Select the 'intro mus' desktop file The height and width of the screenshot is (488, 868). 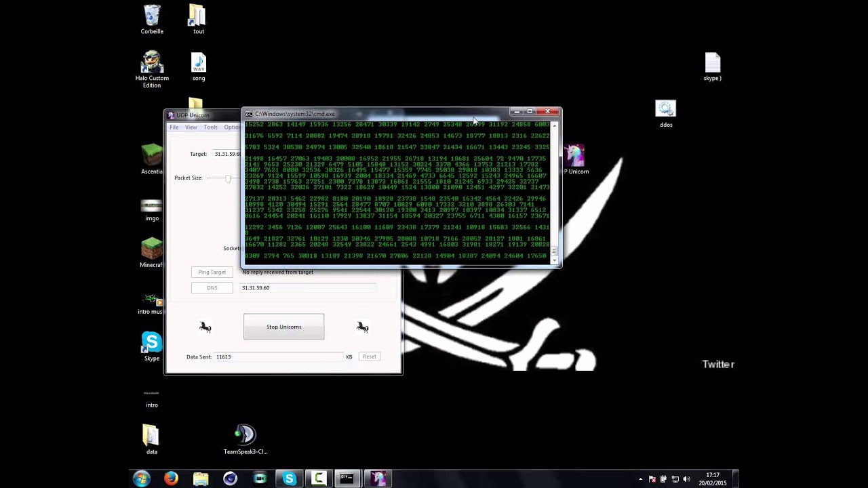point(151,301)
